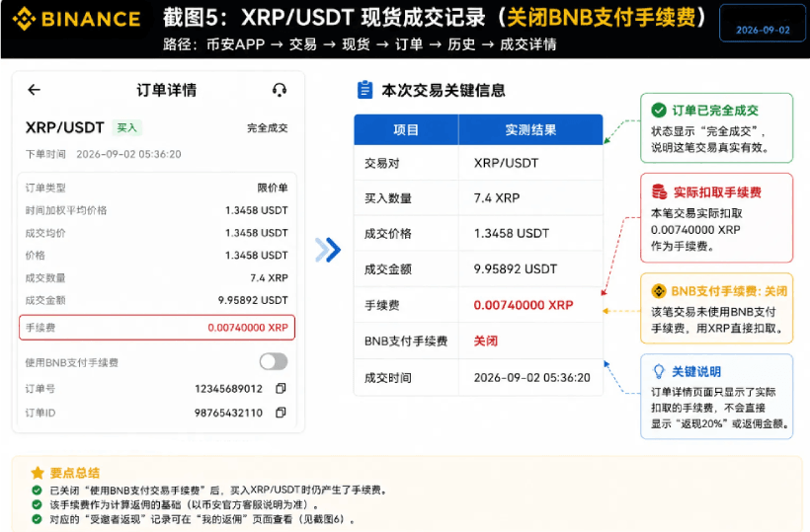Toggle the 使用BNB支付手续费 switch

pos(274,361)
